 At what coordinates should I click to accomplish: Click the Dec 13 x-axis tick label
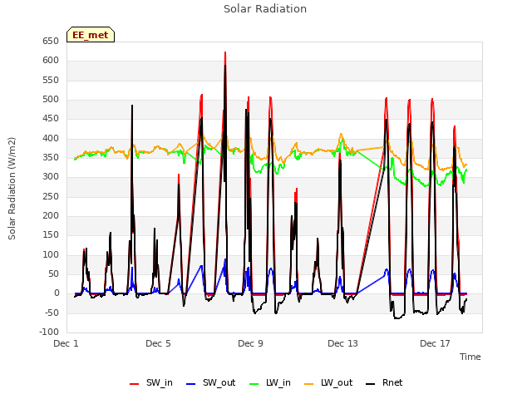pos(342,343)
